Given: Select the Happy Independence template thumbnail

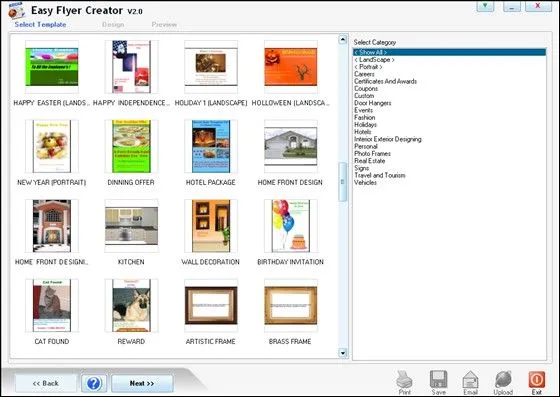Looking at the screenshot, I should [x=131, y=67].
